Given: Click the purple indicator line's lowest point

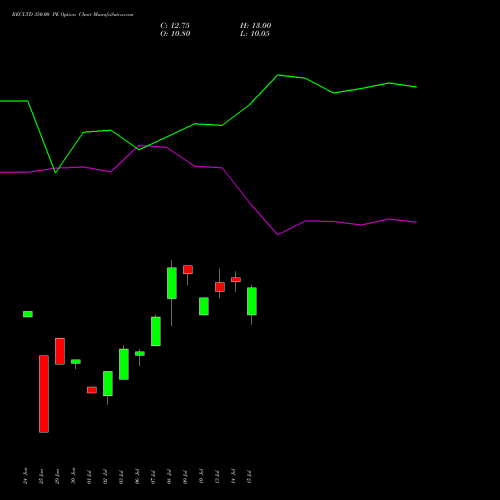Looking at the screenshot, I should click(278, 235).
